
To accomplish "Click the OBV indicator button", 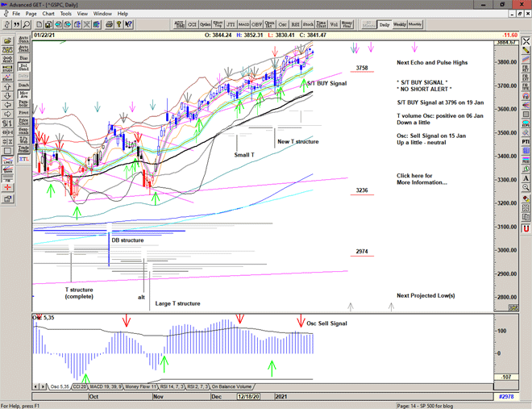I will pos(257,25).
